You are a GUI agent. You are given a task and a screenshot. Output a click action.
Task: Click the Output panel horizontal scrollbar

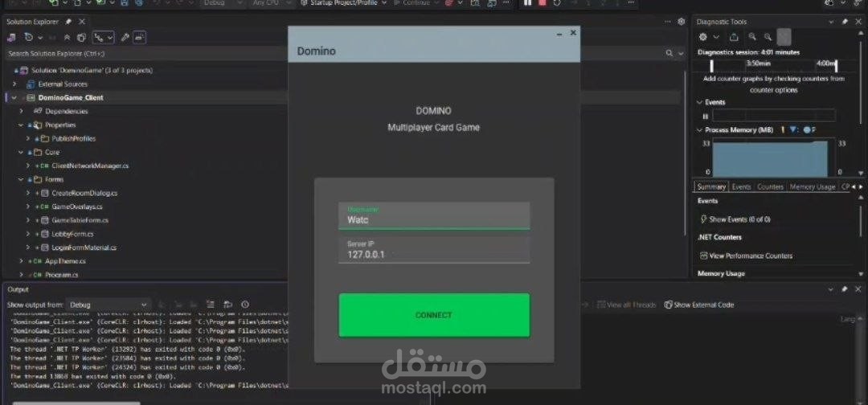click(76, 403)
